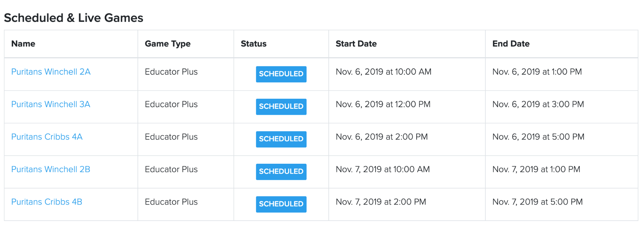
Task: Click SCHEDULED badge for Puritans Cribbs 4B
Action: click(x=281, y=204)
